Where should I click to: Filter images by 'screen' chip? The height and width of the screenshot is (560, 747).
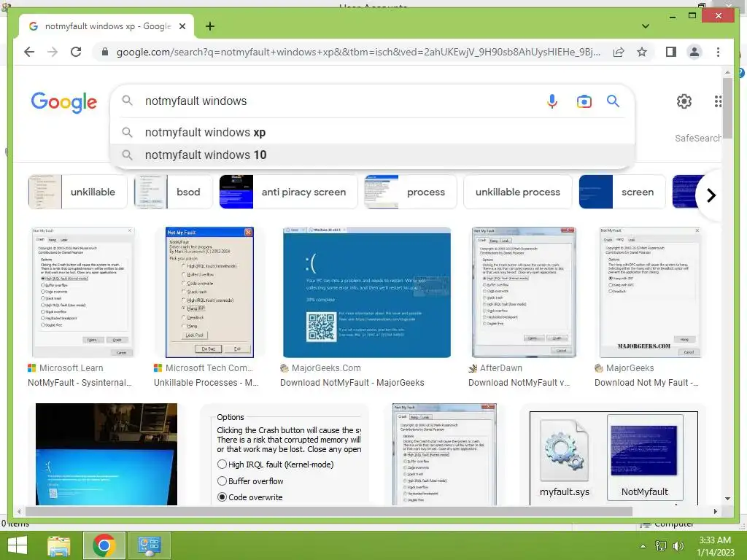622,192
